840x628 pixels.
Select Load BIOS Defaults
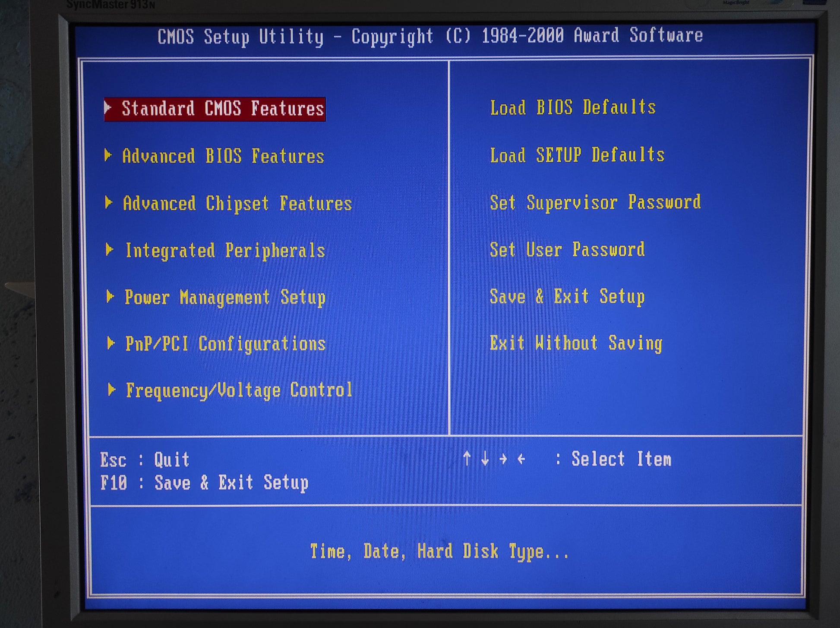pyautogui.click(x=572, y=107)
